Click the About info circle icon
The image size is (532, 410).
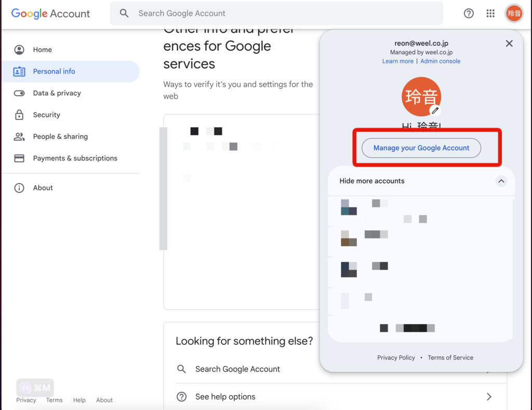click(19, 188)
